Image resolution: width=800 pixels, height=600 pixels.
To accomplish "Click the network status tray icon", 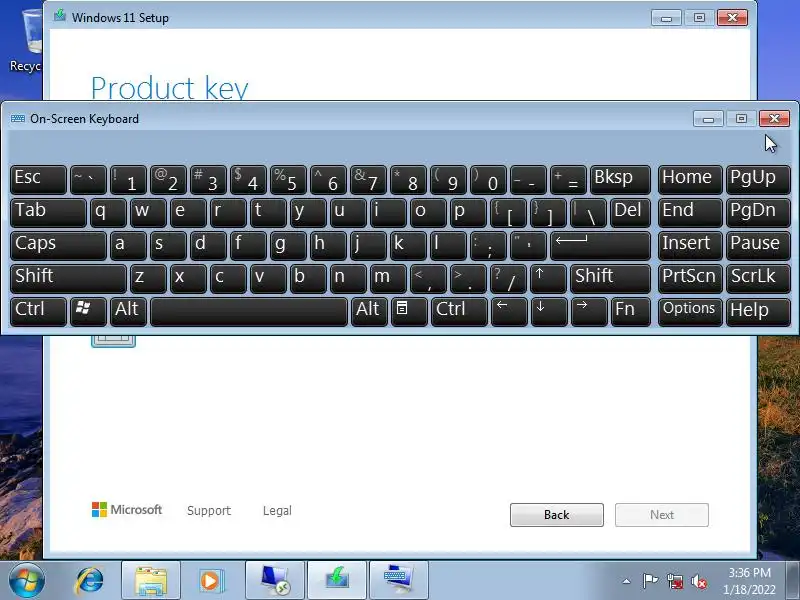I will click(x=674, y=581).
